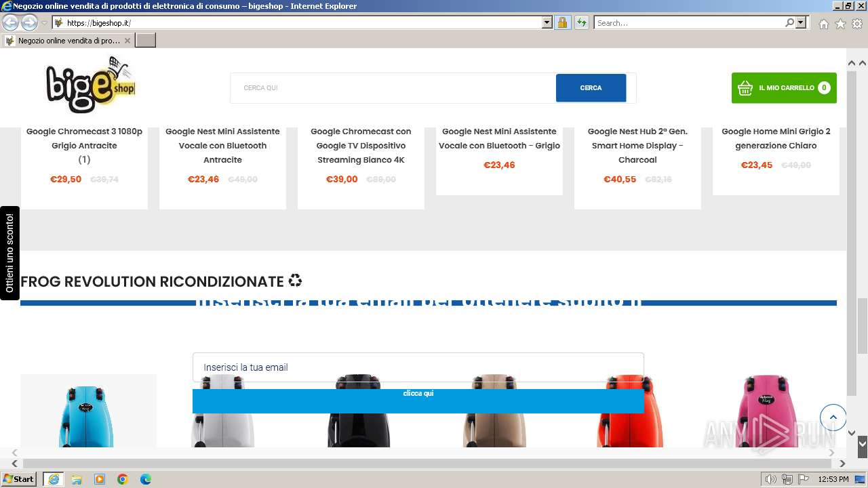Click the refresh page icon

click(x=582, y=22)
